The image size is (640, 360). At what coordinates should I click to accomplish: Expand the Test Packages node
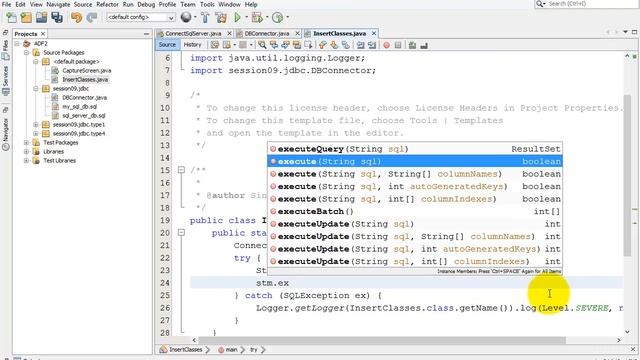(27, 142)
